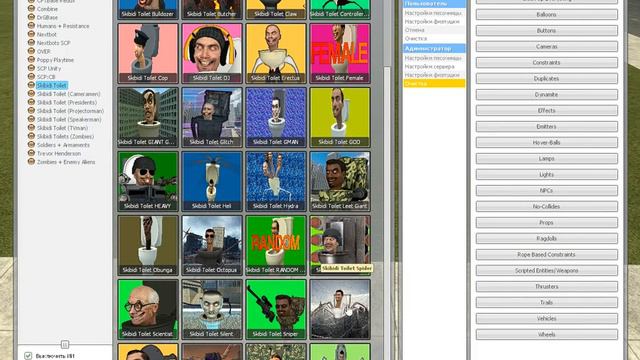
Task: Open the Constraints button
Action: [547, 62]
